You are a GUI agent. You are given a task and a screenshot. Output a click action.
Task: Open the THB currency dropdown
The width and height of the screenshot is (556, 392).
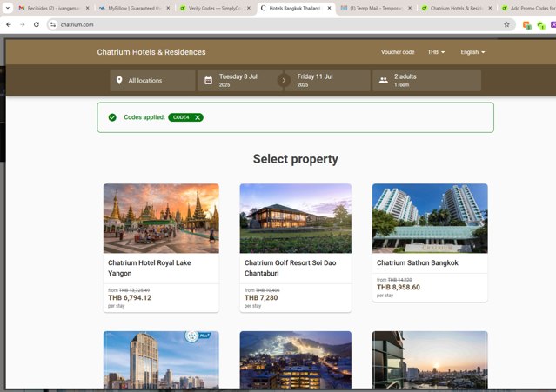[436, 52]
